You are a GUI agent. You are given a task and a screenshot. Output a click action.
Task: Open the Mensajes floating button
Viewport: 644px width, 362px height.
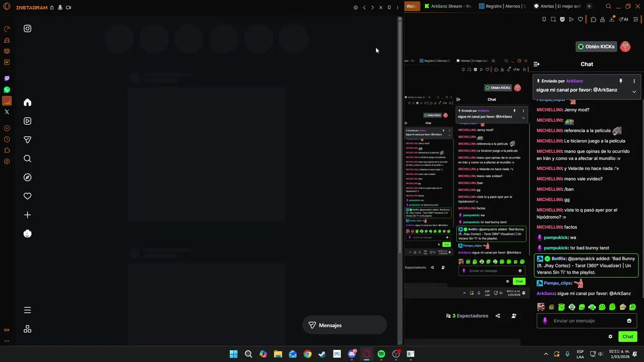[x=345, y=325]
